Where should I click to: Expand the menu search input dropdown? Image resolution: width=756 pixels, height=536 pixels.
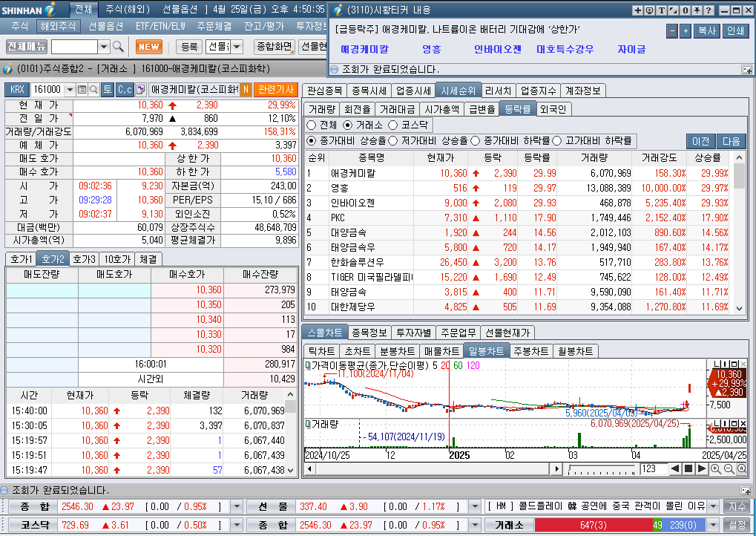point(104,47)
